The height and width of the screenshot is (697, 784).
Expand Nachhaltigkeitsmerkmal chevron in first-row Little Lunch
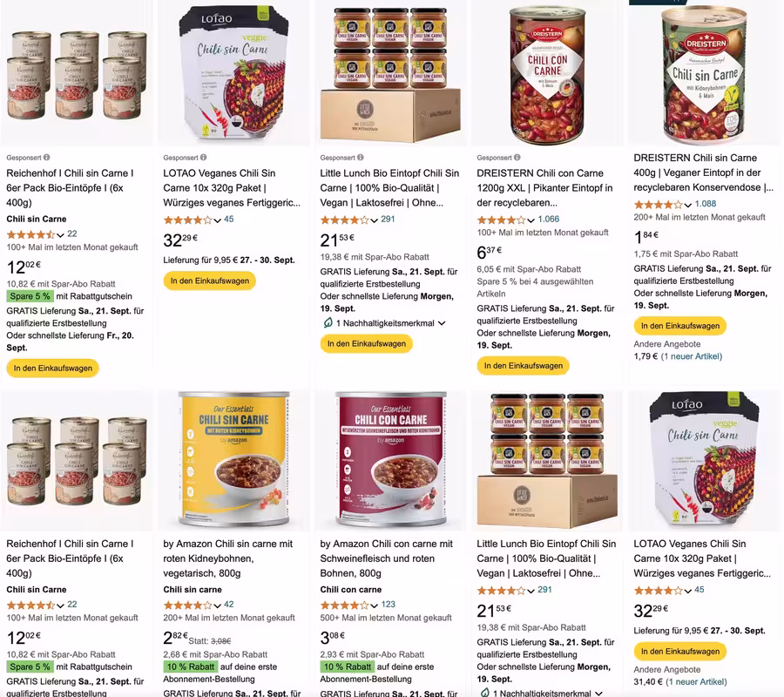[x=442, y=323]
